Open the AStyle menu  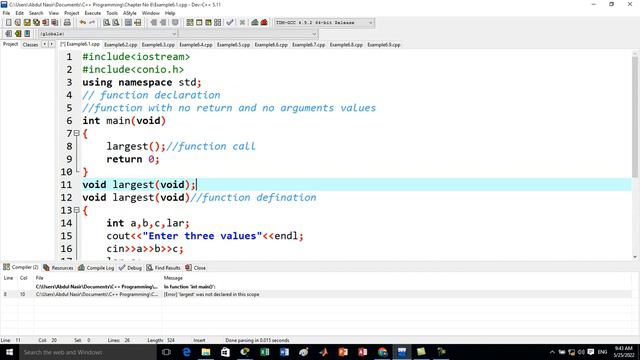[129, 13]
